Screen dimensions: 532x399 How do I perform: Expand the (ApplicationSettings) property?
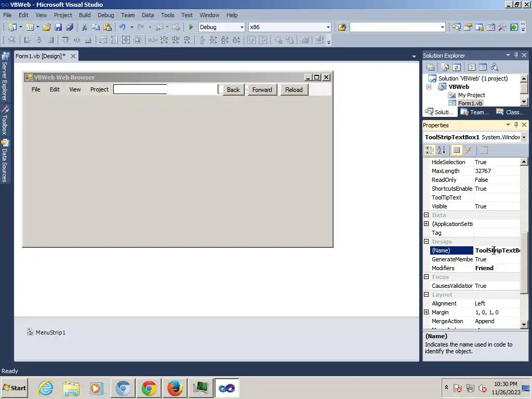[x=427, y=223]
